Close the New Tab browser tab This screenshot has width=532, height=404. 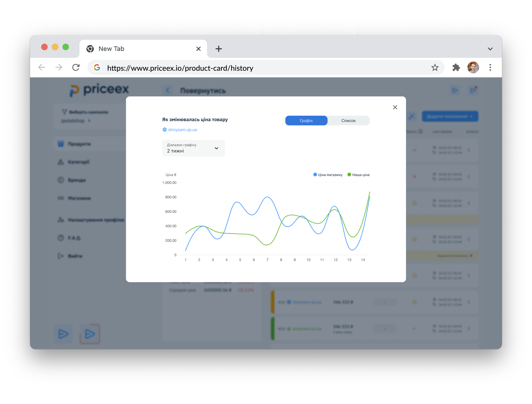tap(198, 49)
